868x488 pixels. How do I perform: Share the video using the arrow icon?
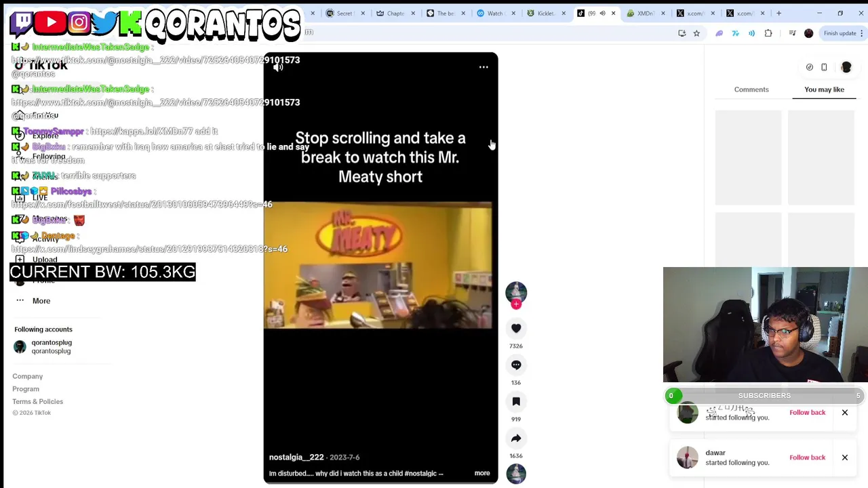tap(516, 438)
